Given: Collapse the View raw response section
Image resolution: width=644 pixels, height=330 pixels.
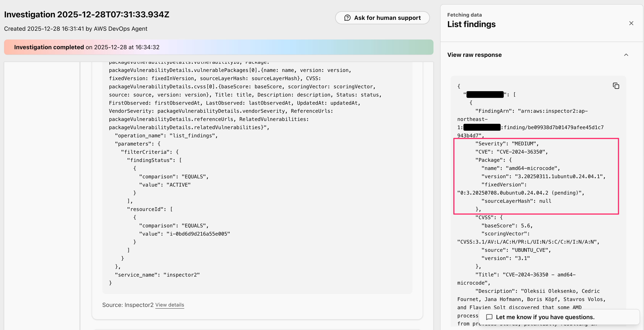Looking at the screenshot, I should tap(626, 55).
